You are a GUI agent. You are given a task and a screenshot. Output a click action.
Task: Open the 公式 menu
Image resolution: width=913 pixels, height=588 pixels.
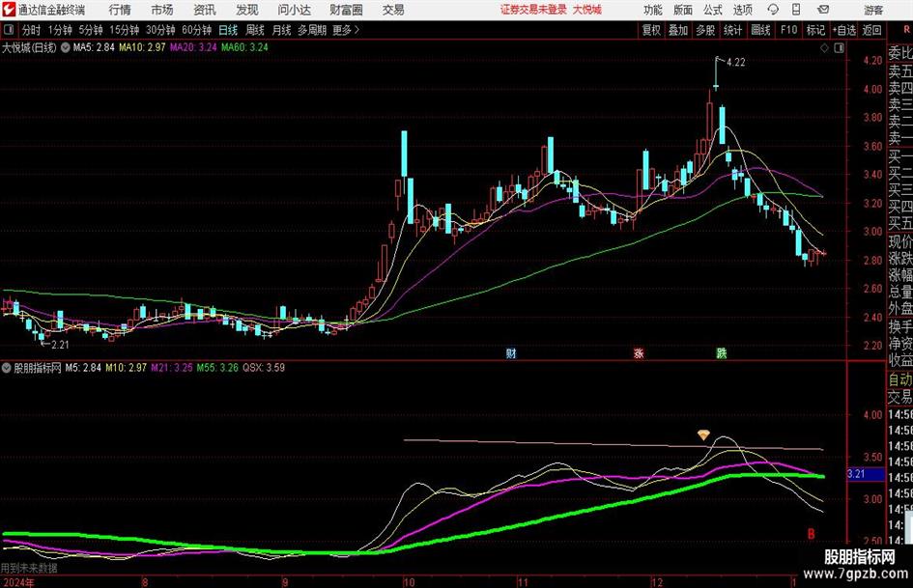[713, 10]
